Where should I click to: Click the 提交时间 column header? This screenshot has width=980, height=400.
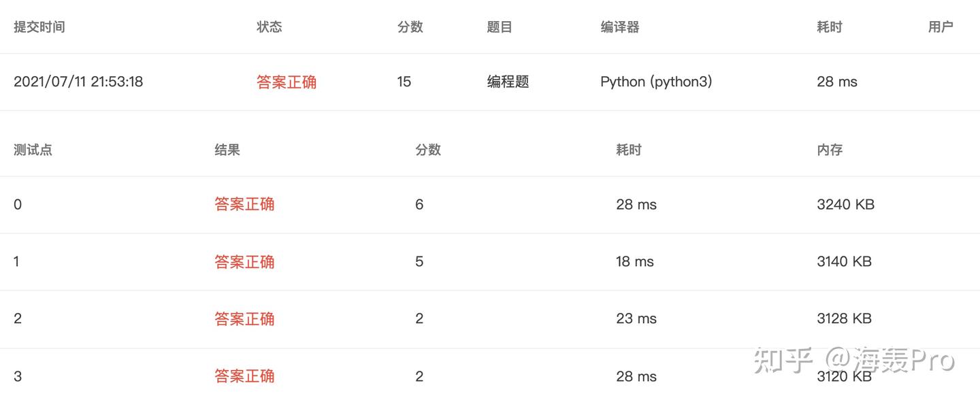39,27
